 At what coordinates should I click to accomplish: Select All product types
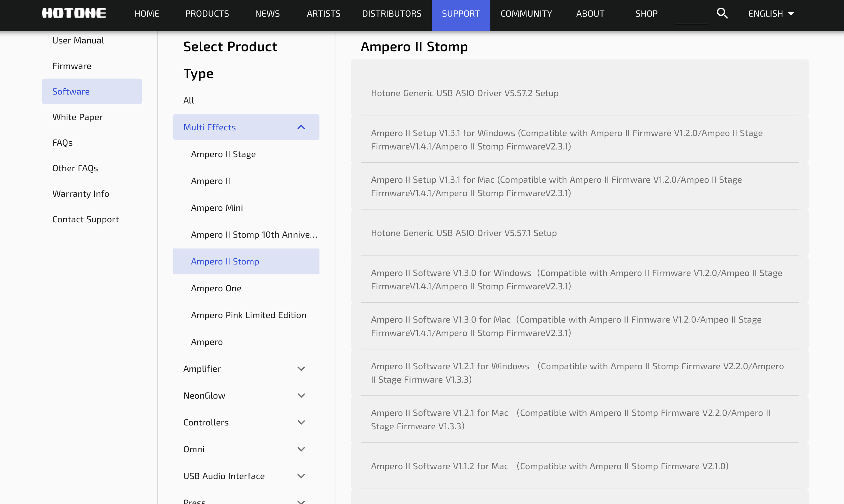[x=188, y=101]
